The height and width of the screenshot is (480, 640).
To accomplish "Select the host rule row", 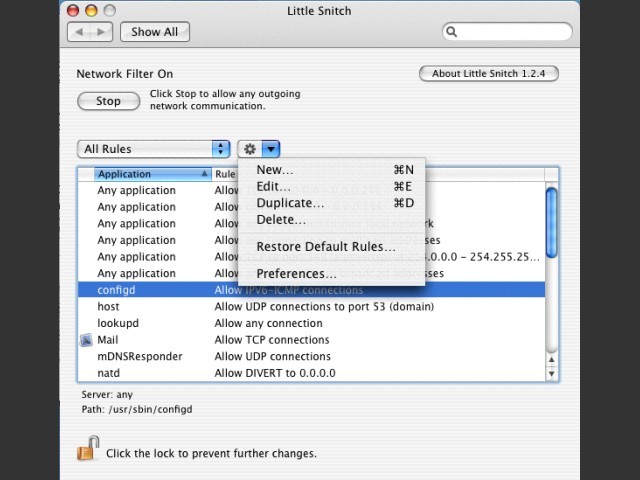I will (x=311, y=307).
